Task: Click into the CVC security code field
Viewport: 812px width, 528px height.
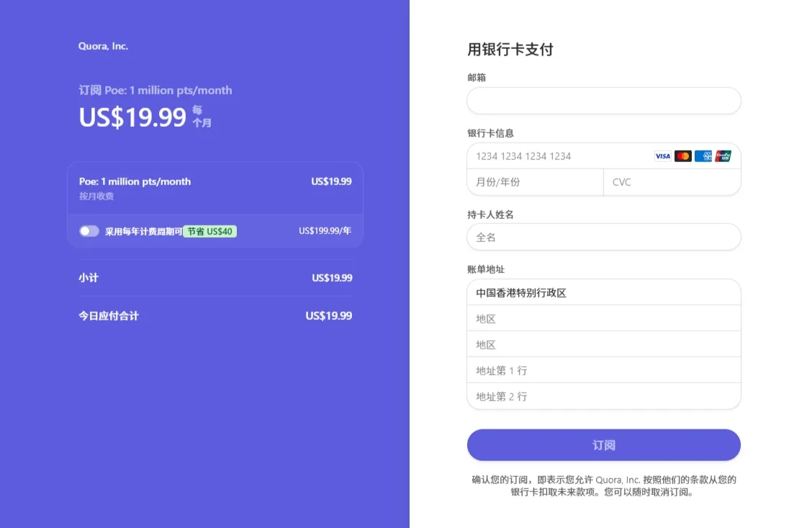Action: click(x=671, y=182)
